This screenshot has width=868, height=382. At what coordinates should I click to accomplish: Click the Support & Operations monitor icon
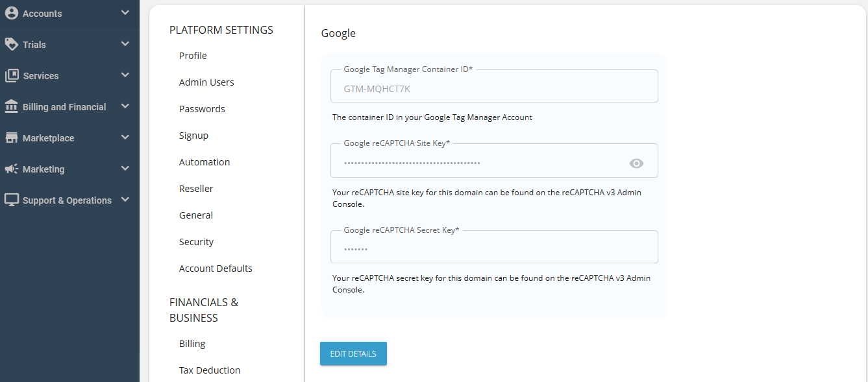click(11, 200)
